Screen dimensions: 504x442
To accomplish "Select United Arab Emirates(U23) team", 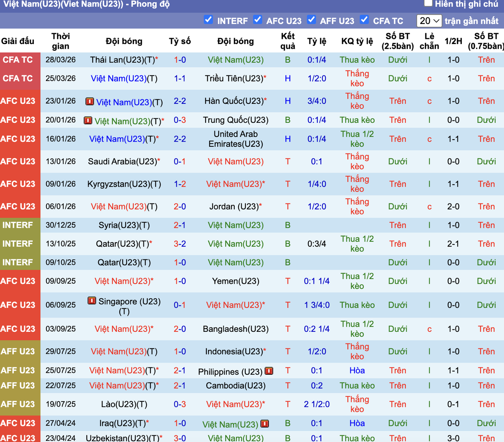I will [236, 139].
